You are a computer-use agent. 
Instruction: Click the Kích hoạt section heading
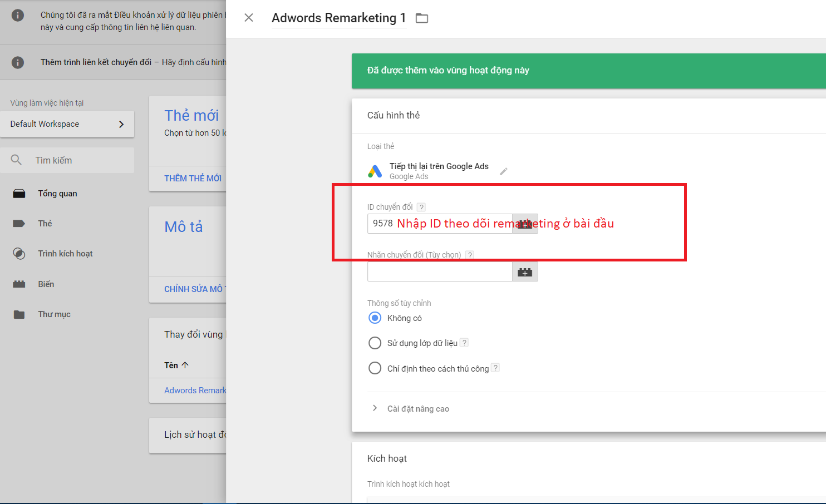point(387,458)
